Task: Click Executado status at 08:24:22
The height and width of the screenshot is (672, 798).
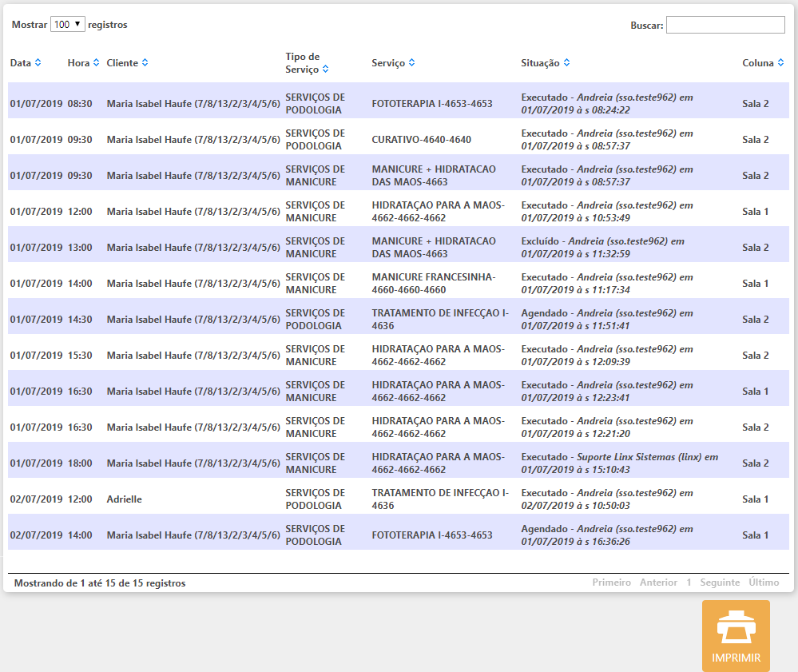Action: pyautogui.click(x=606, y=104)
